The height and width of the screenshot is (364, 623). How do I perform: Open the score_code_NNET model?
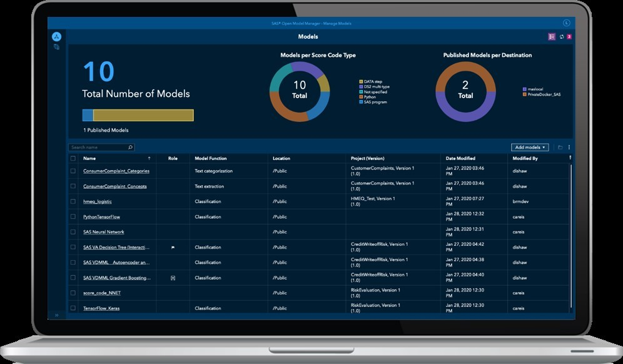coord(102,293)
